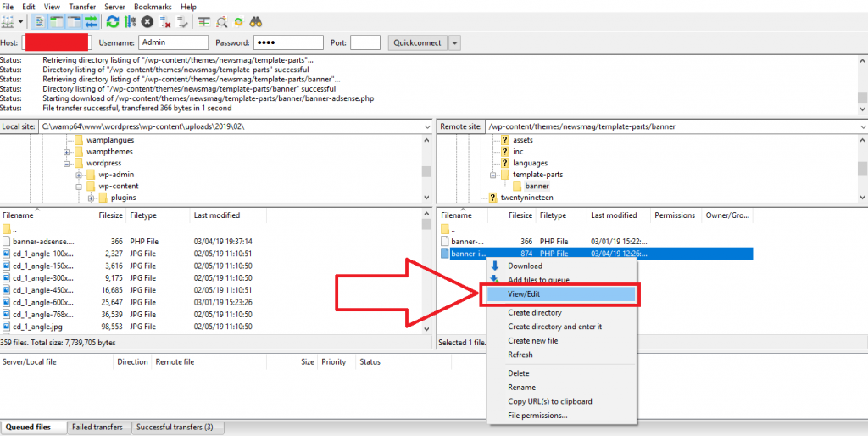Click the Password field

pos(288,42)
